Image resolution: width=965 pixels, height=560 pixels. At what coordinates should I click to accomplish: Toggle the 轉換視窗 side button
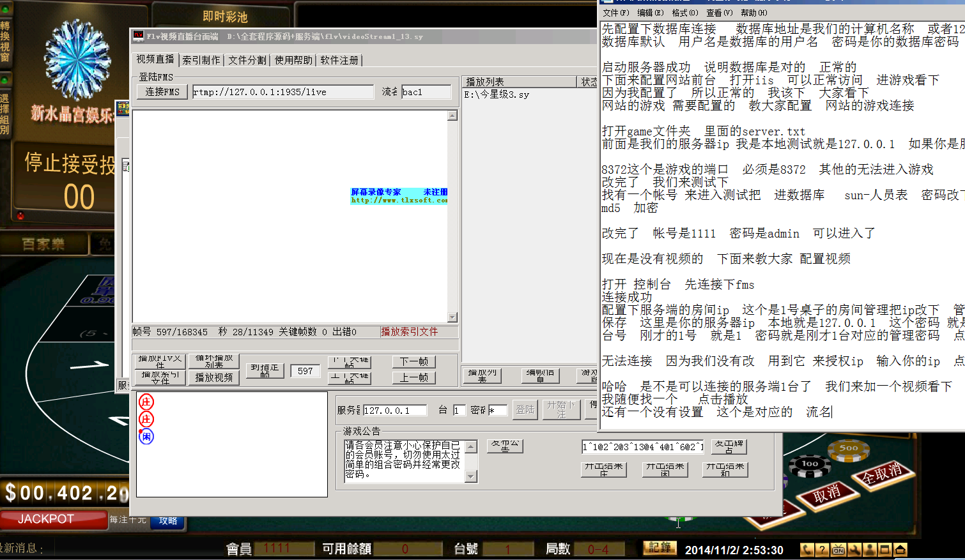click(5, 40)
